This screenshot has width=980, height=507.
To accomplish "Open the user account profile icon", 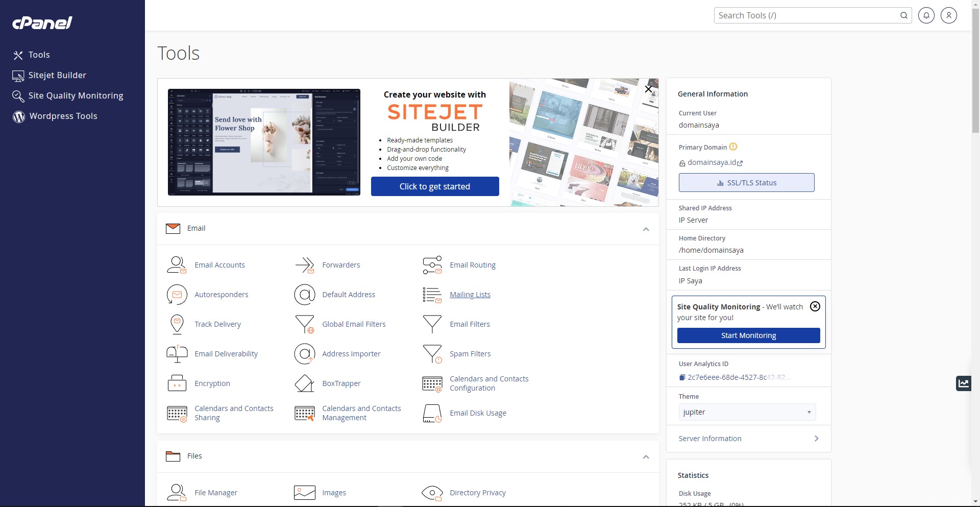I will 949,15.
